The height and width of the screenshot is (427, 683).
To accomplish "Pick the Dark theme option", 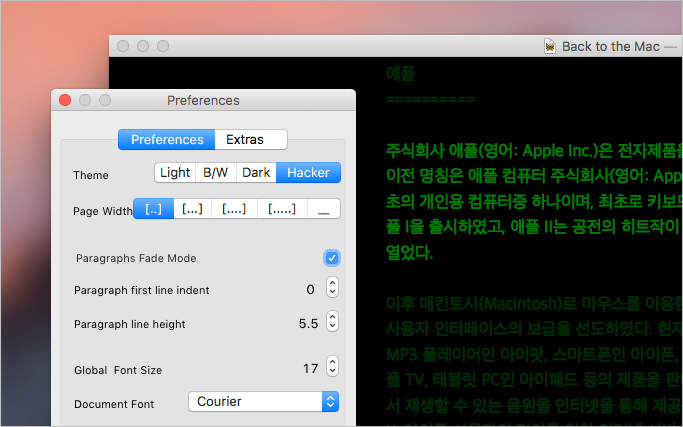I will click(x=256, y=173).
